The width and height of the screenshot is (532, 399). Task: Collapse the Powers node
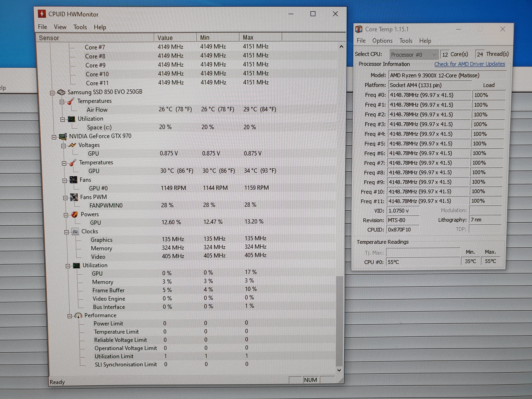tap(66, 215)
